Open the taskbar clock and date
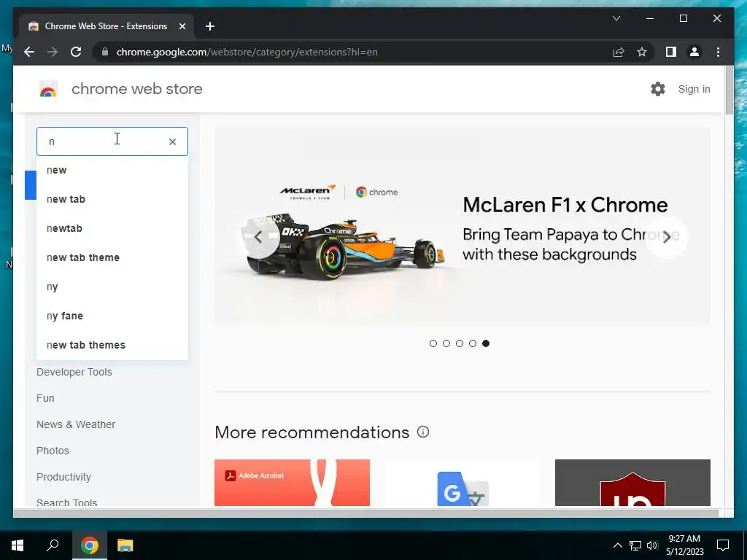The width and height of the screenshot is (747, 560). click(x=684, y=545)
